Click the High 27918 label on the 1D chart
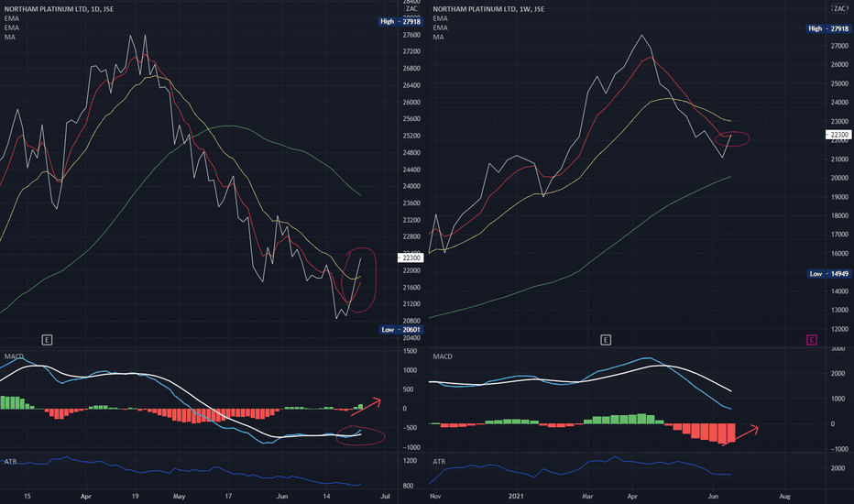This screenshot has width=854, height=504. 400,21
